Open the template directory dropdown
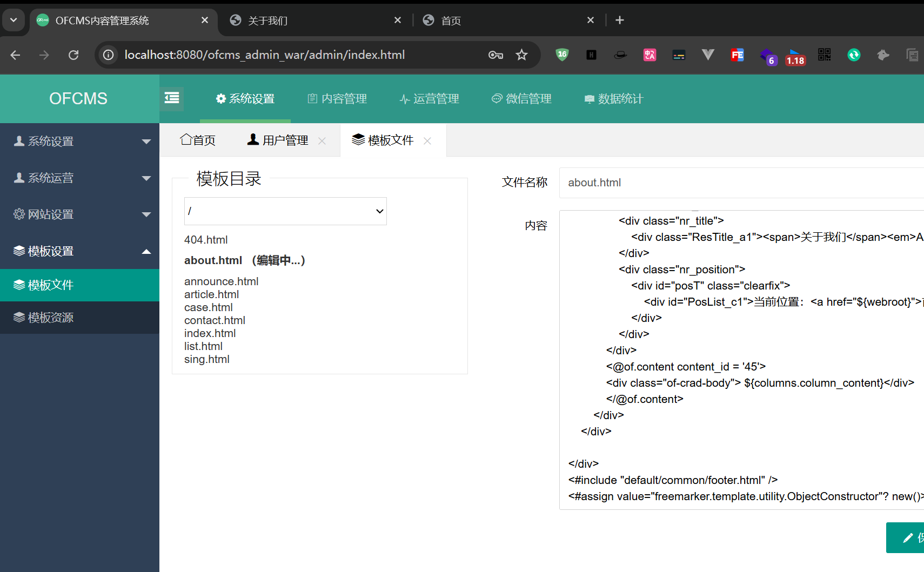This screenshot has height=572, width=924. [285, 211]
